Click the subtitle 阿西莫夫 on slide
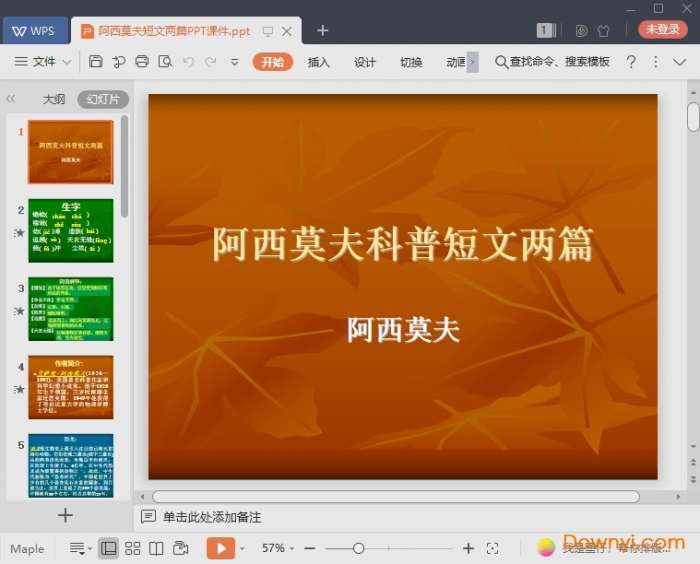This screenshot has width=700, height=564. pos(403,330)
